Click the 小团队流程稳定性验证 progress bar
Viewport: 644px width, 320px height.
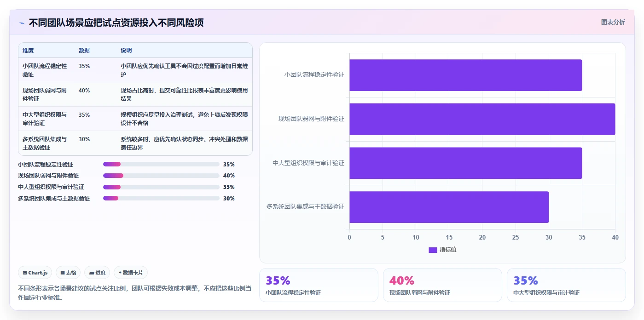point(161,164)
